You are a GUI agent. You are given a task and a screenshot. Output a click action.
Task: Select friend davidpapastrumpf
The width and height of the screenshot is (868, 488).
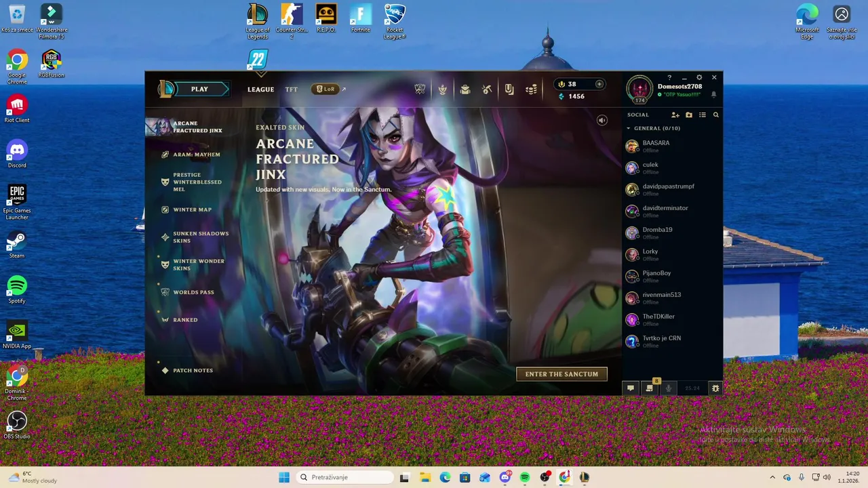point(671,189)
